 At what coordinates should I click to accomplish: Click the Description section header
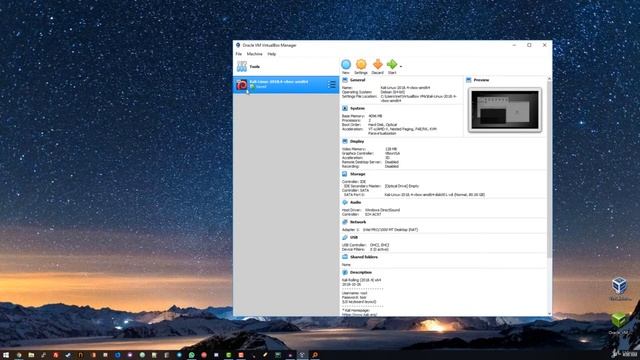click(x=361, y=272)
